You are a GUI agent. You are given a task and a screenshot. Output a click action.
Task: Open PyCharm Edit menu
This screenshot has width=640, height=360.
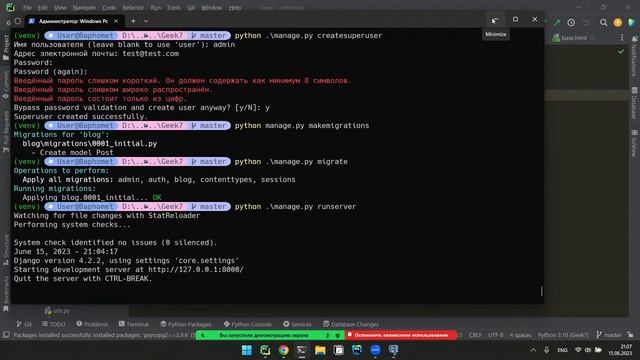point(42,8)
